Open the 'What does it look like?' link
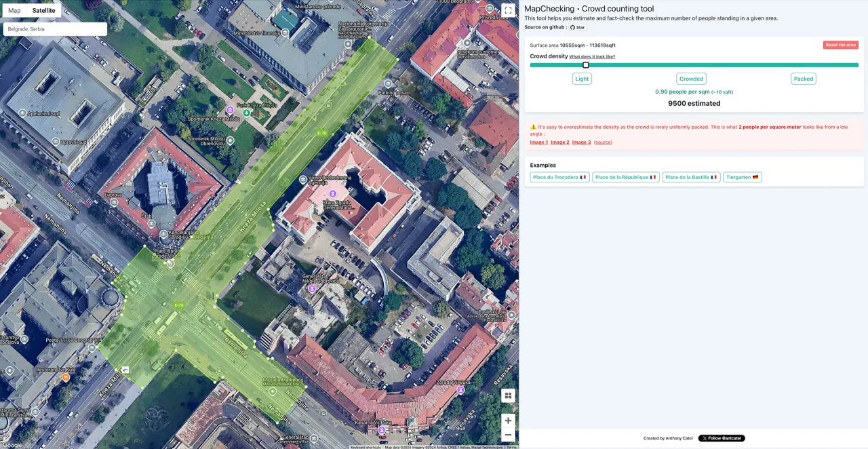 [x=592, y=57]
